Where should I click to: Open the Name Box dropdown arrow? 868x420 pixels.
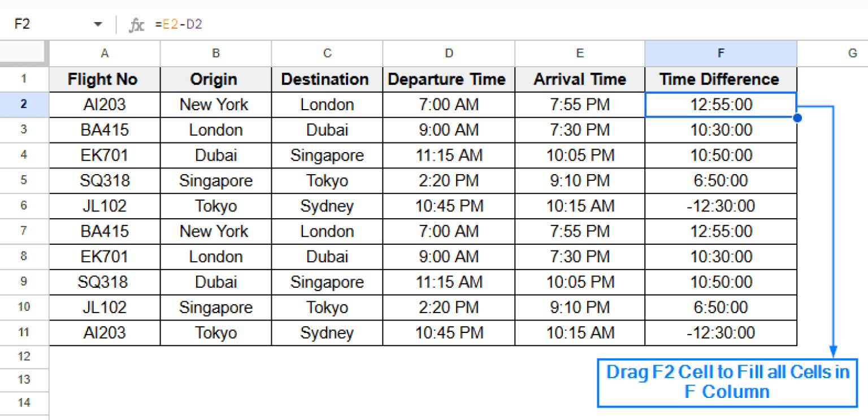(97, 24)
